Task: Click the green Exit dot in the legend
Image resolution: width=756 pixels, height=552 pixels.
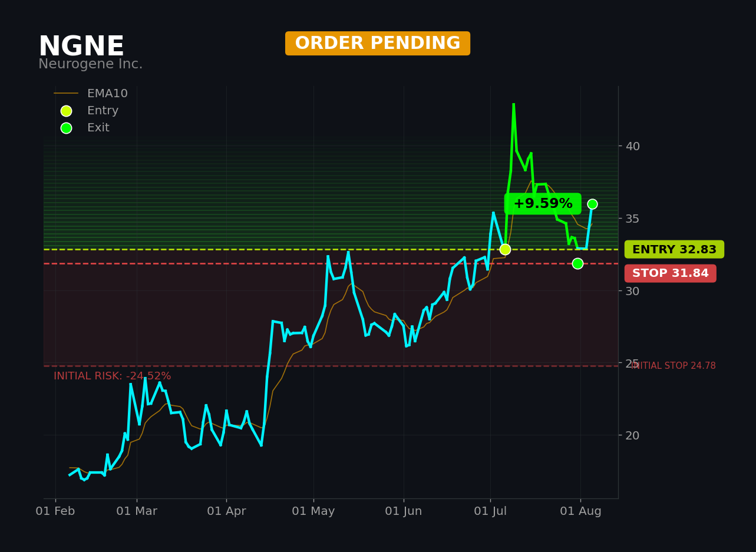Action: (x=66, y=128)
